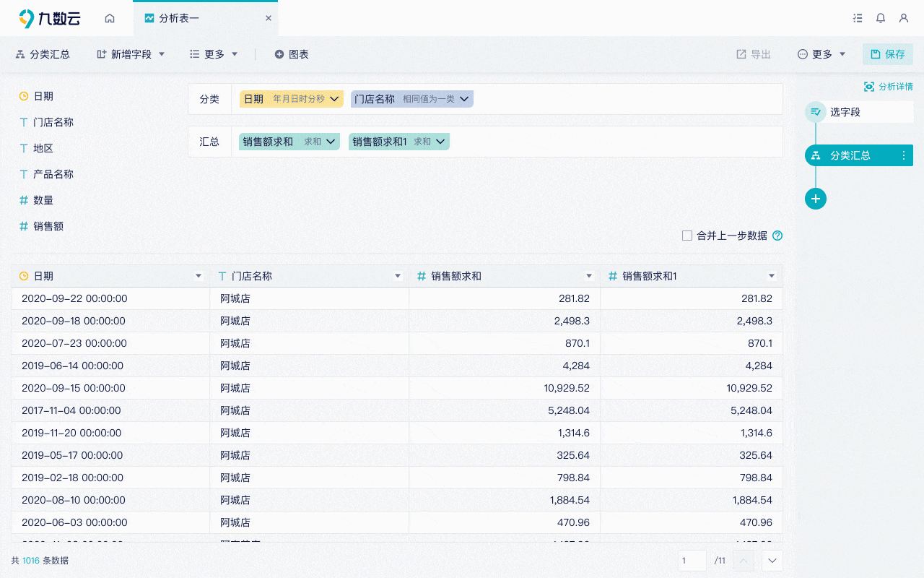Save with the 保存 button
The height and width of the screenshot is (578, 924).
click(x=888, y=54)
